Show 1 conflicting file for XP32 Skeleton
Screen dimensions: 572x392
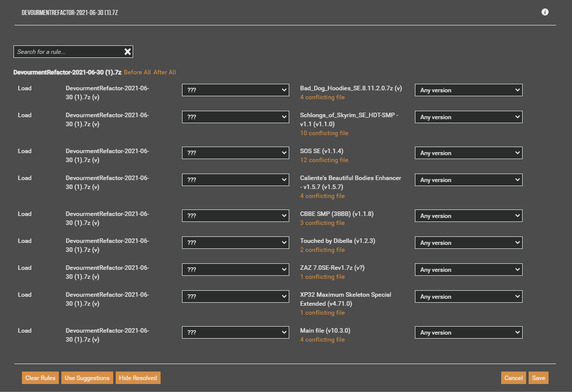(x=323, y=313)
